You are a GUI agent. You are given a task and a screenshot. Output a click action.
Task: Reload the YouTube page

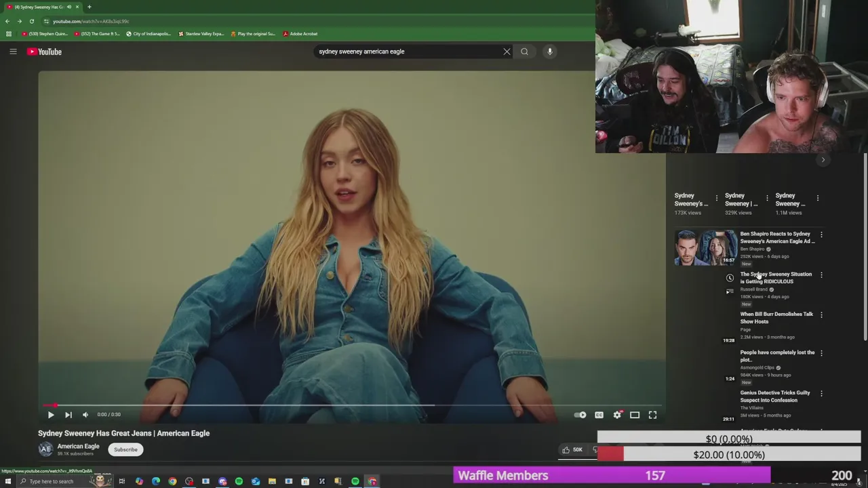31,21
